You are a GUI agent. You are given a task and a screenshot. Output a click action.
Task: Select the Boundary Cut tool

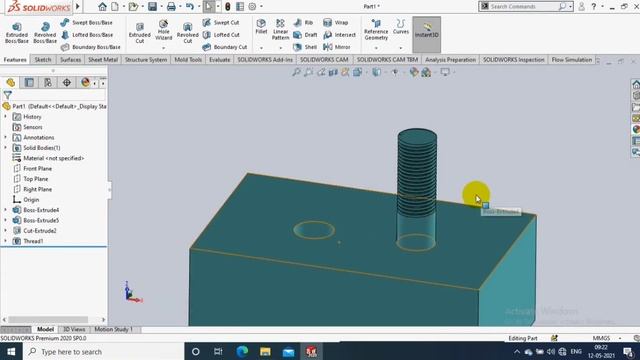tap(224, 47)
